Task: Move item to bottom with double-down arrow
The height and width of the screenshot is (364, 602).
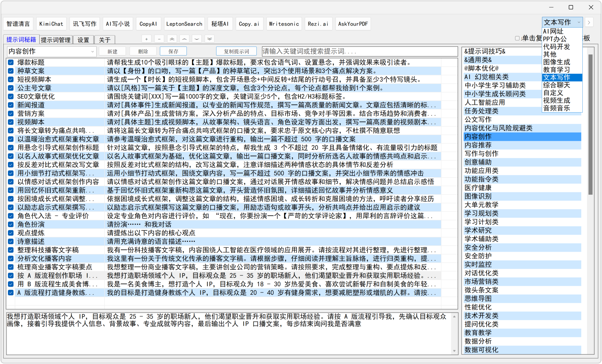Action: click(210, 39)
